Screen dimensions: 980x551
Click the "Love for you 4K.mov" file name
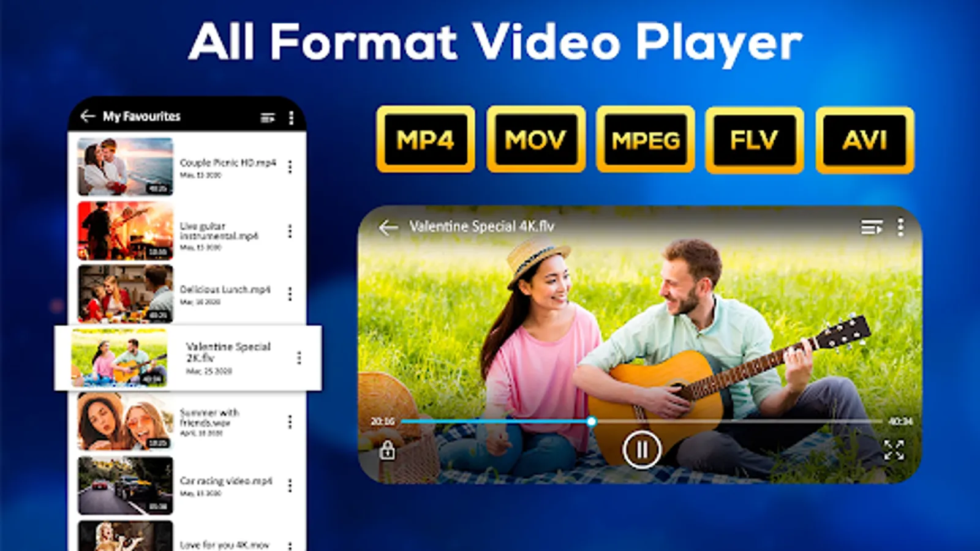pos(225,545)
